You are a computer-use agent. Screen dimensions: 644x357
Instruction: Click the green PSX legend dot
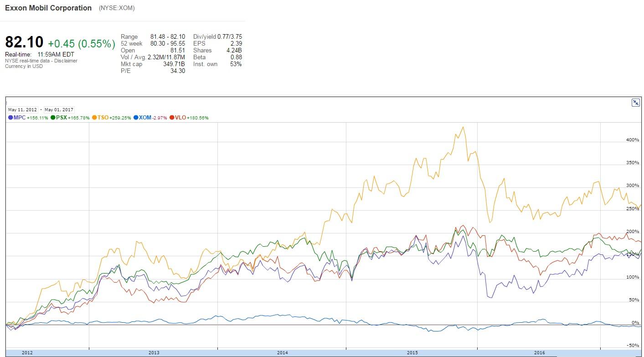(x=53, y=118)
